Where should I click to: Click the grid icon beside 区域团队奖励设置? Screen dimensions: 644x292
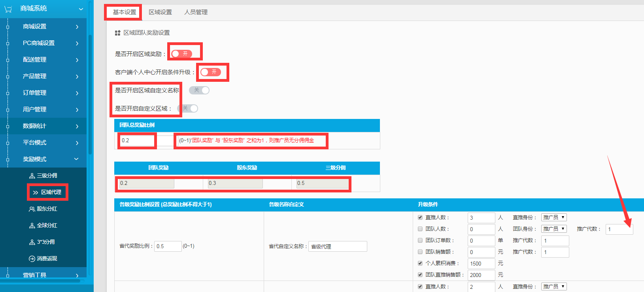pos(117,33)
